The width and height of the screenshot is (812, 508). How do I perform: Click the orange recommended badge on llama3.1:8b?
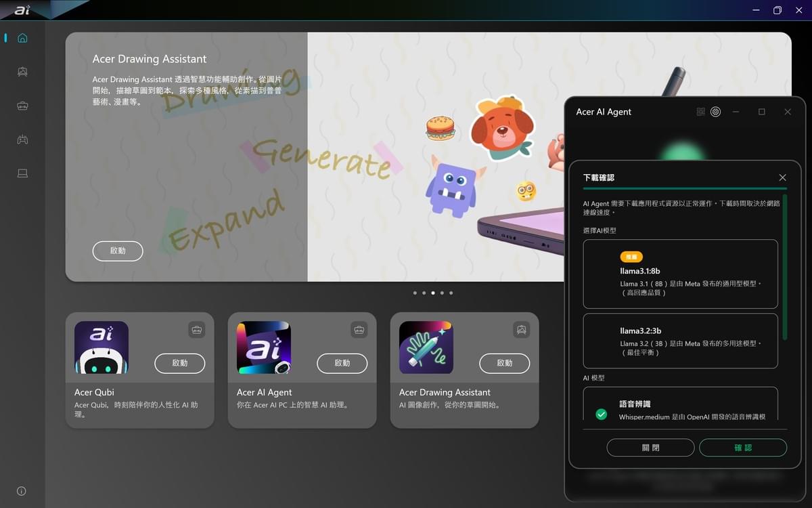[x=631, y=257]
